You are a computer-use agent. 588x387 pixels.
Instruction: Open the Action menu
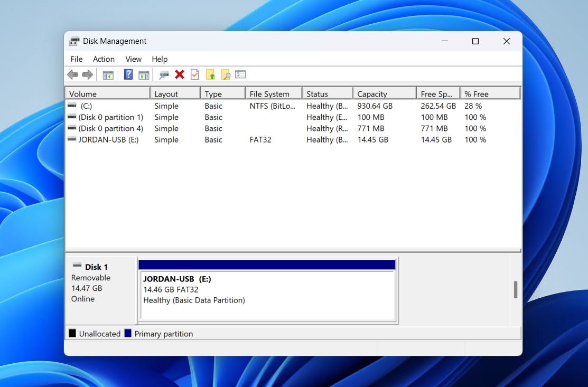tap(104, 59)
